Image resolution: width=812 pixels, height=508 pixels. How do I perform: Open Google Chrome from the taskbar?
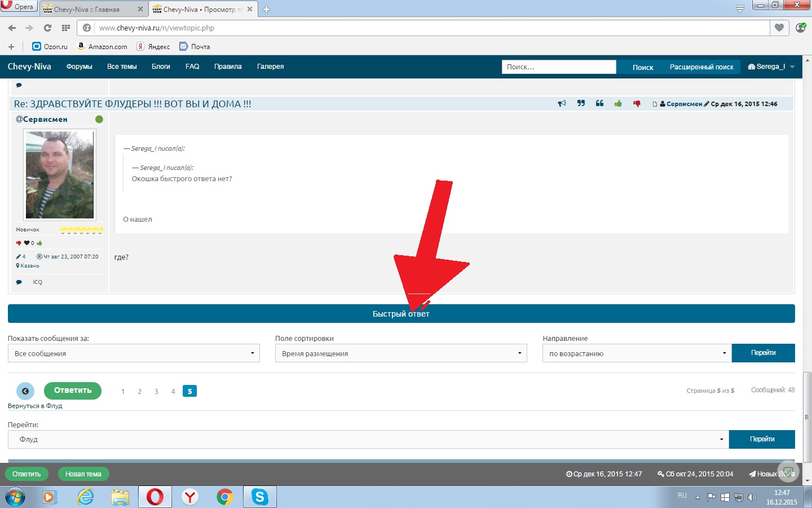pyautogui.click(x=224, y=497)
